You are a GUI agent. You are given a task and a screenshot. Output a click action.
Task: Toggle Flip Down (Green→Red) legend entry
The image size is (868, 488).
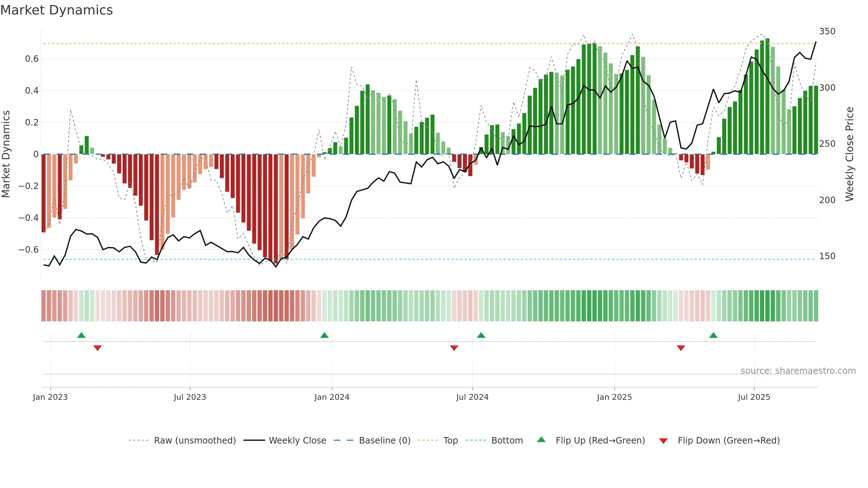click(x=719, y=440)
